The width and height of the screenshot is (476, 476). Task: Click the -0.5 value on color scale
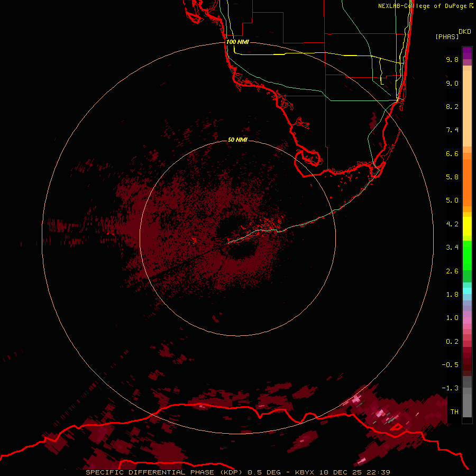point(450,365)
